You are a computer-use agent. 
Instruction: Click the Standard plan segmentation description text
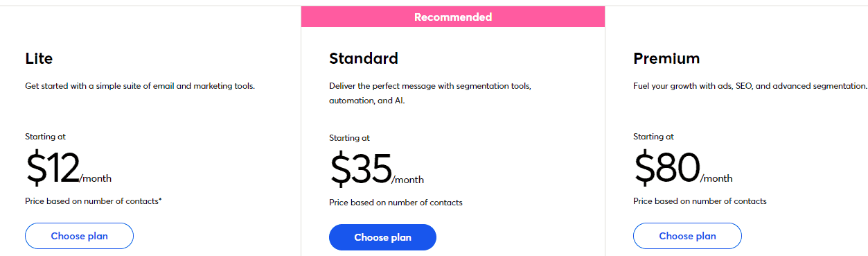click(430, 94)
